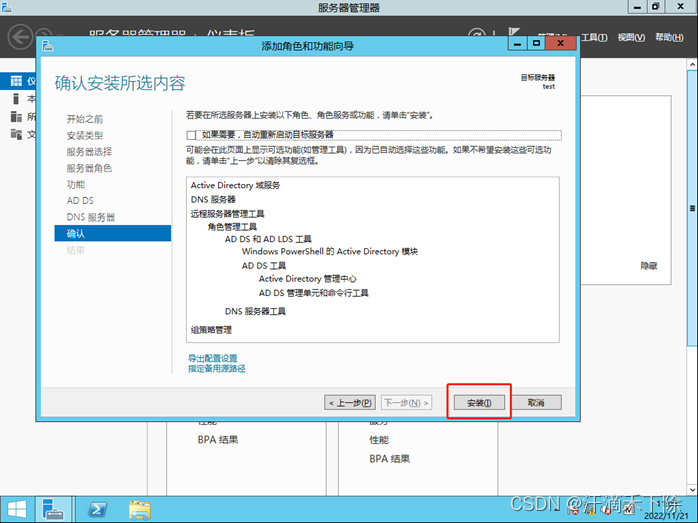
Task: Click the 隐藏 link in Server Manager
Action: point(649,266)
